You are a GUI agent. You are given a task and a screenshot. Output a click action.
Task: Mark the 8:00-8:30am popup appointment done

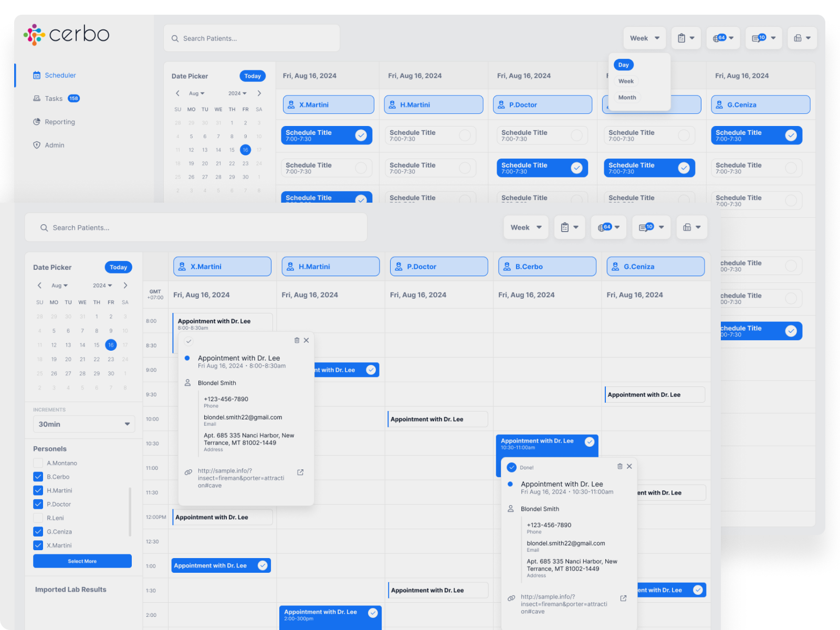(189, 341)
